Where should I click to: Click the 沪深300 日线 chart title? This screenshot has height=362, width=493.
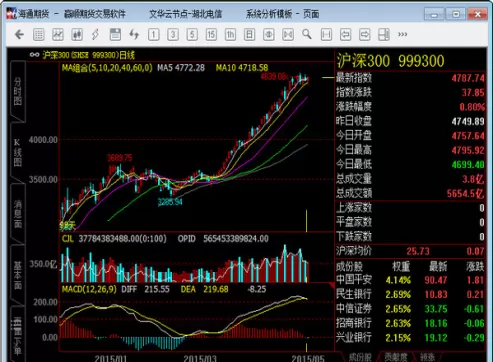pos(89,55)
